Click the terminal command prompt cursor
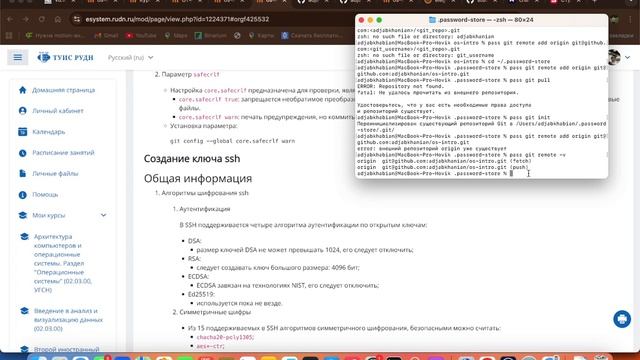The height and width of the screenshot is (360, 640). point(511,173)
